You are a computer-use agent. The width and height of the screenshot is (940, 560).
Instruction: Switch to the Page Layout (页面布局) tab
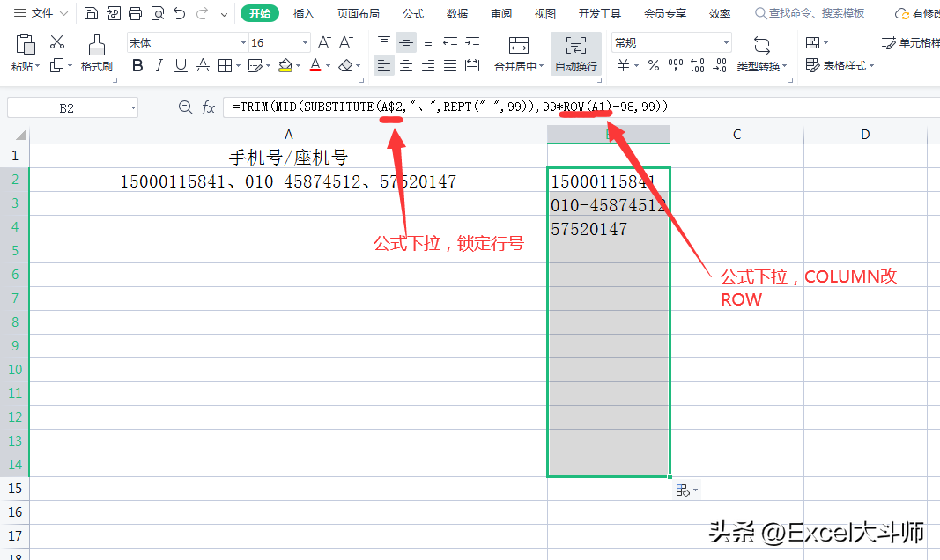coord(359,13)
